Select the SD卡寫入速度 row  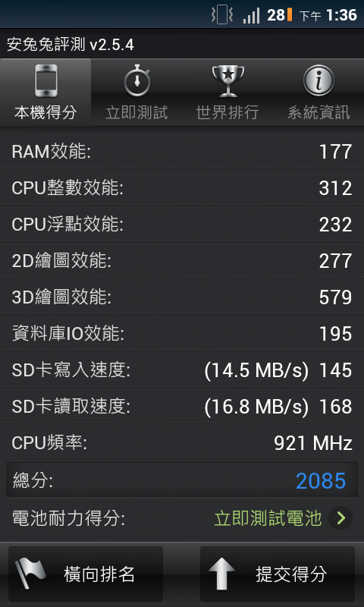[x=182, y=370]
